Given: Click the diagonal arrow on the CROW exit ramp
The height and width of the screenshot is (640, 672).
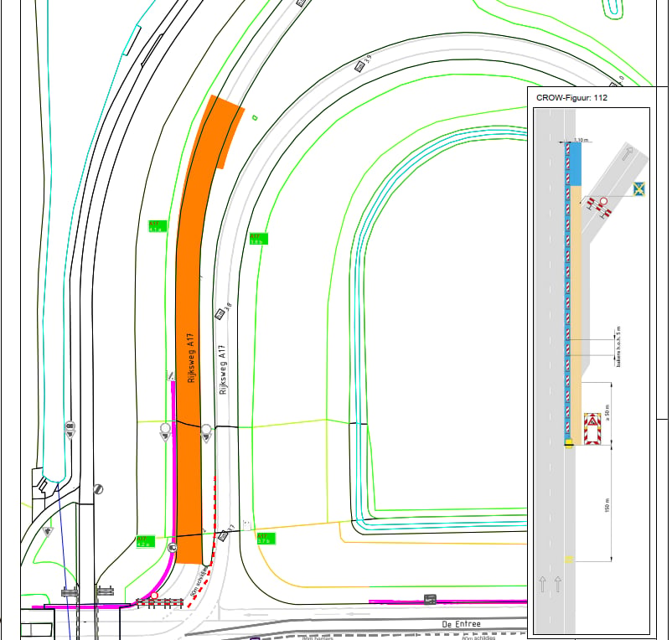Looking at the screenshot, I should tap(628, 153).
